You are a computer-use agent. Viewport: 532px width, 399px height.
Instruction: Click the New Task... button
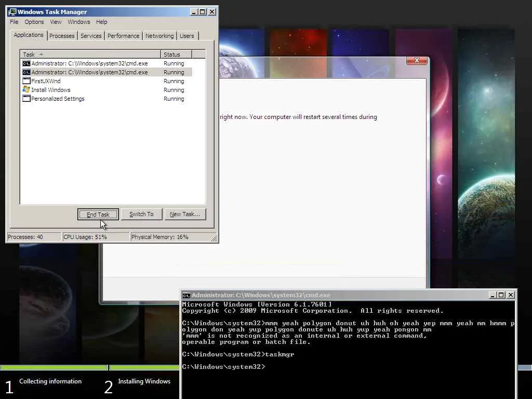tap(185, 214)
